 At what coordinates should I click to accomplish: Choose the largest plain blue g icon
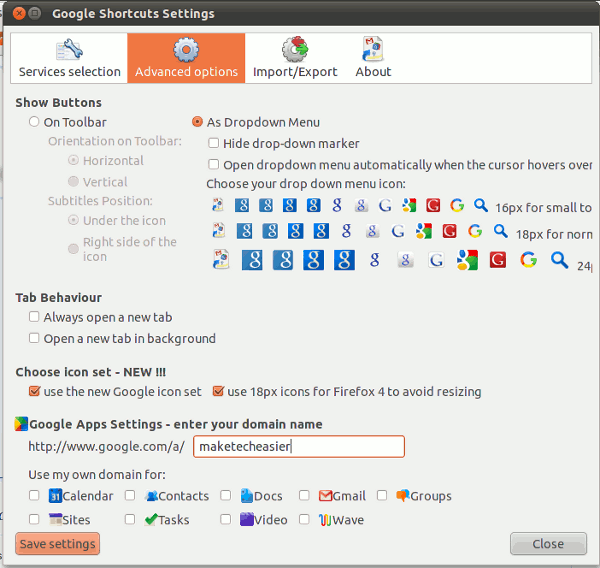375,260
